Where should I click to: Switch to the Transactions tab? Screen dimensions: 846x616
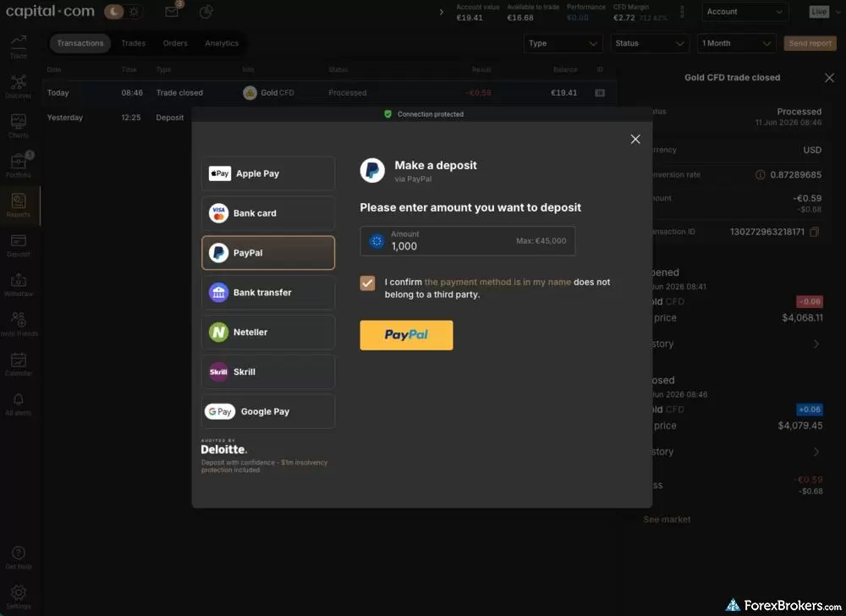(80, 43)
